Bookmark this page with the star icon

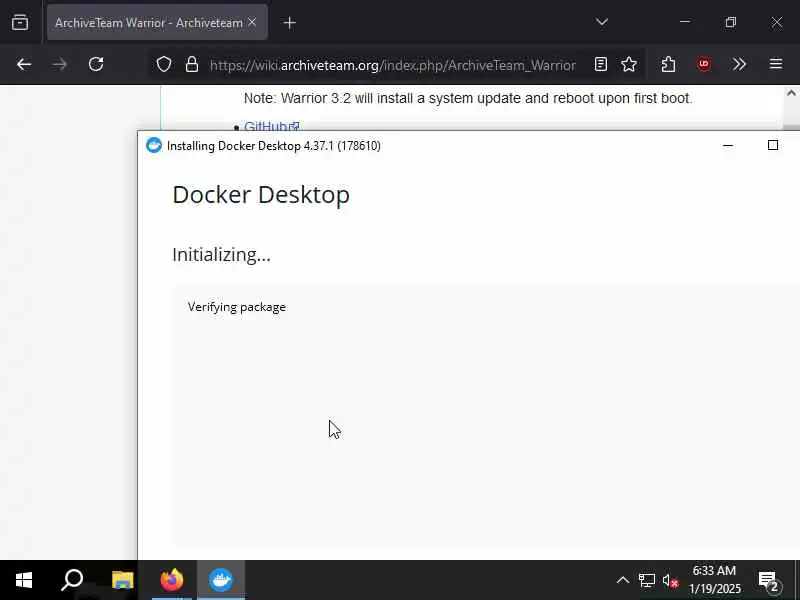point(629,64)
